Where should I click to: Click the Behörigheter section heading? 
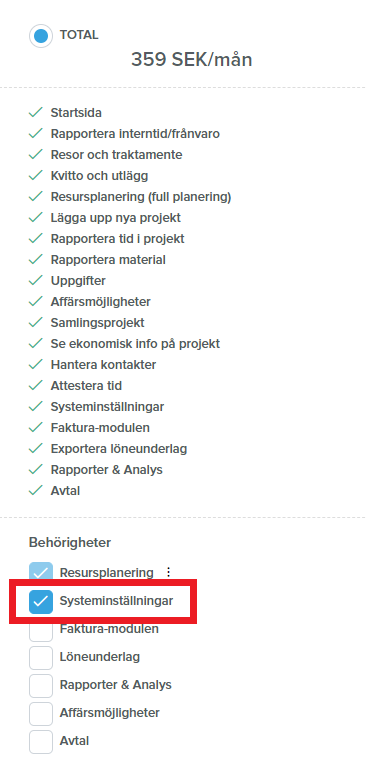click(x=70, y=542)
